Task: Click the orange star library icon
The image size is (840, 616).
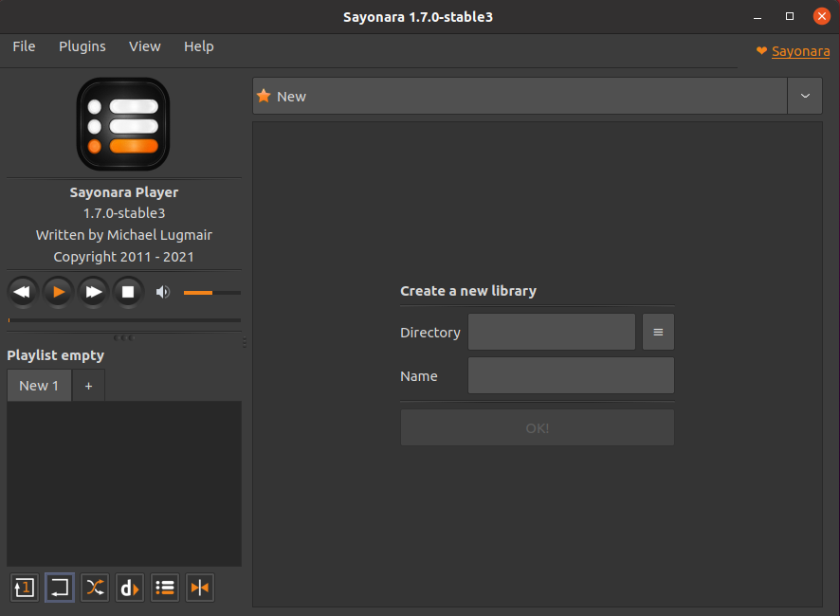Action: click(x=264, y=96)
